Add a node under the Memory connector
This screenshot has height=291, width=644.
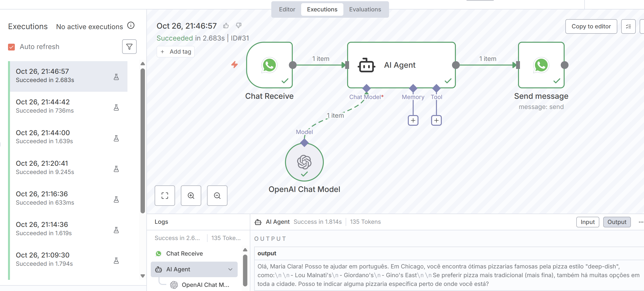click(413, 120)
